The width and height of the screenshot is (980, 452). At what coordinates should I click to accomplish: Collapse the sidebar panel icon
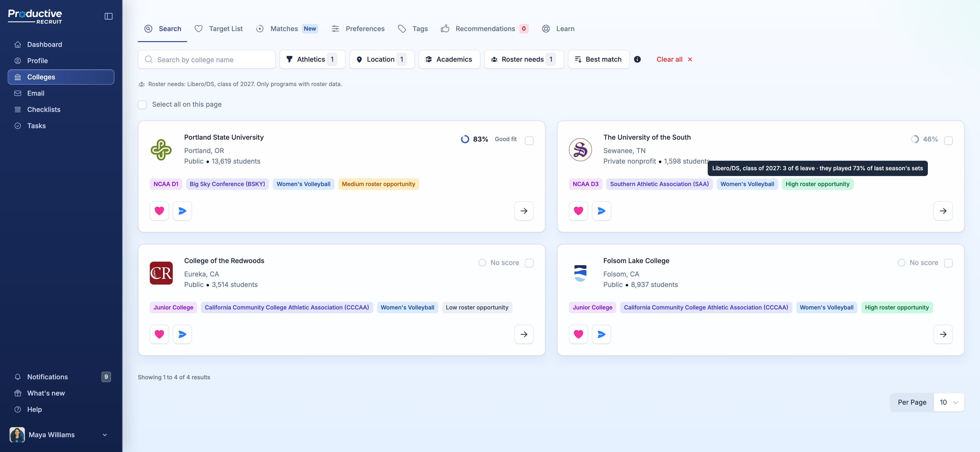[108, 16]
